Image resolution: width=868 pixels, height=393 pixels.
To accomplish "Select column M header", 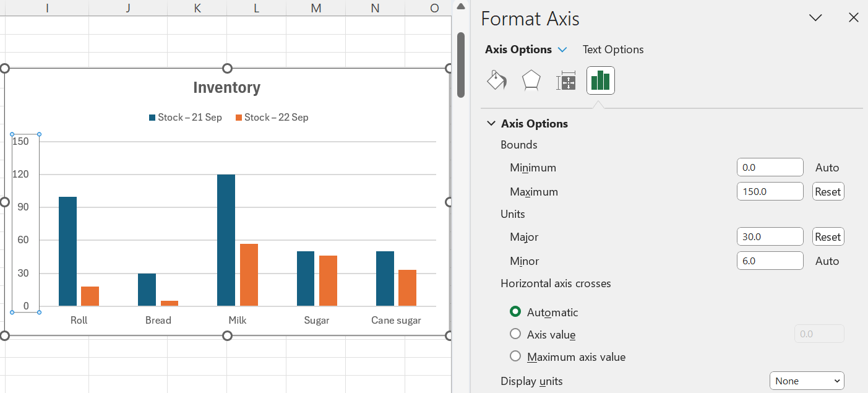I will tap(316, 8).
